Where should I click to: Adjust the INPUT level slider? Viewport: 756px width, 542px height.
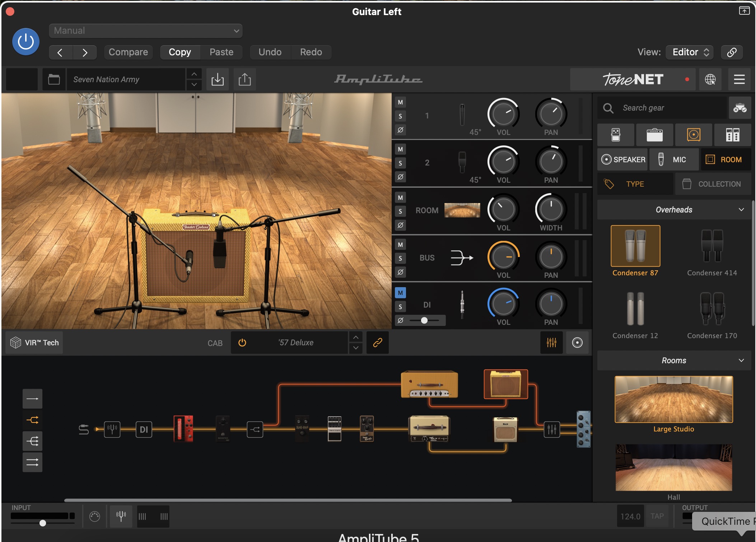coord(43,523)
